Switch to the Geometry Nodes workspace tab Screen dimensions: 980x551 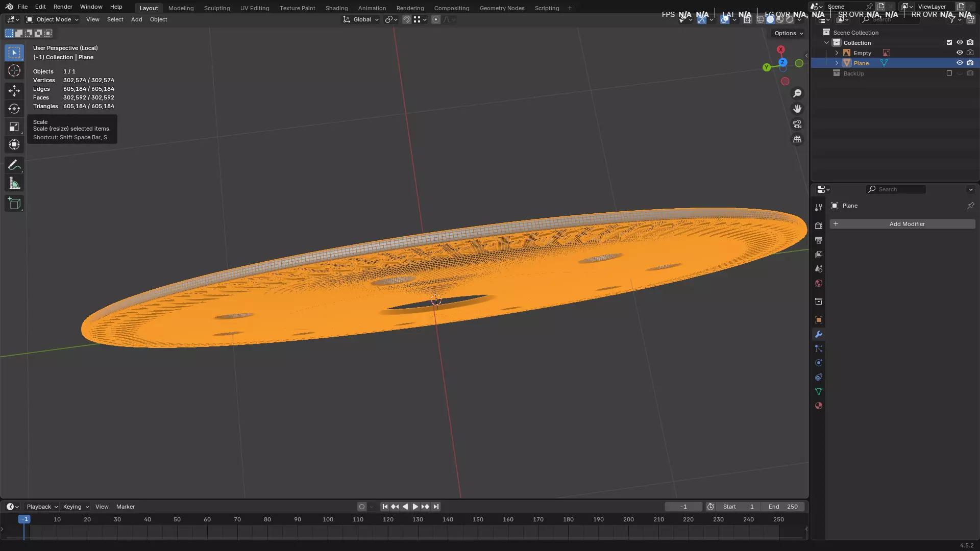[502, 8]
